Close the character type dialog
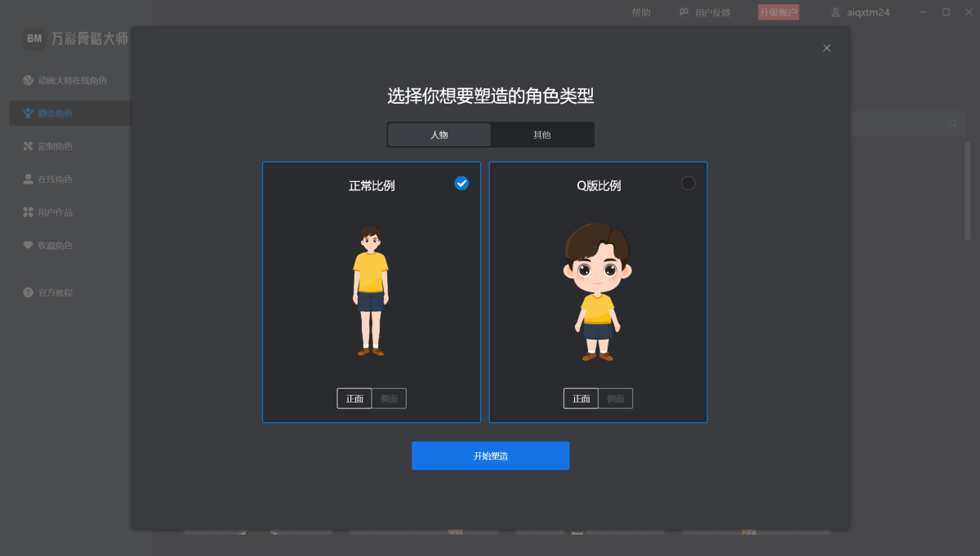The width and height of the screenshot is (980, 556). tap(826, 48)
